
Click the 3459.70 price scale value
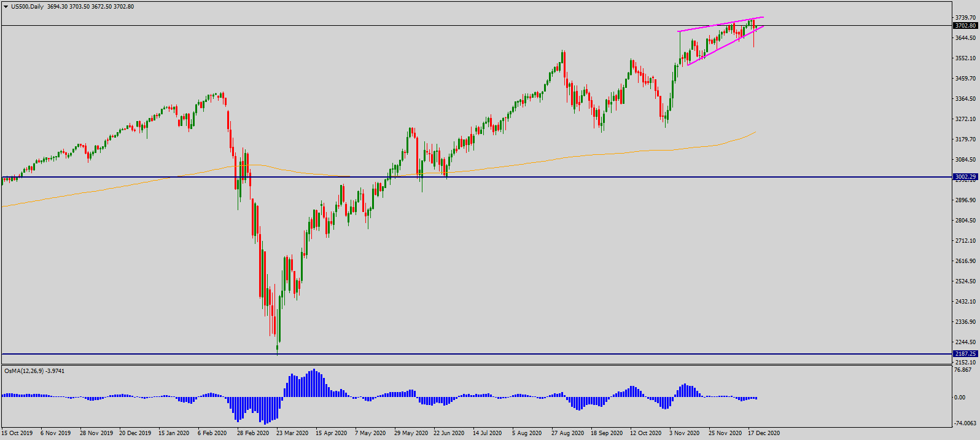click(965, 79)
